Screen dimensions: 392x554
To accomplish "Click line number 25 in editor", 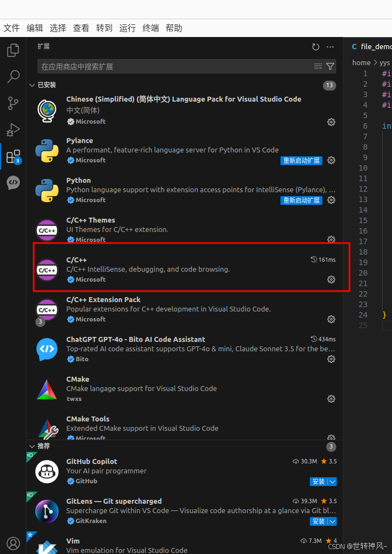I will (363, 325).
